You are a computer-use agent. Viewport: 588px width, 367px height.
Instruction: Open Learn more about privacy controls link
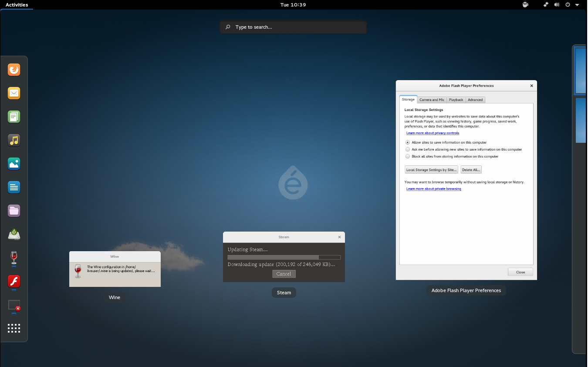click(433, 133)
